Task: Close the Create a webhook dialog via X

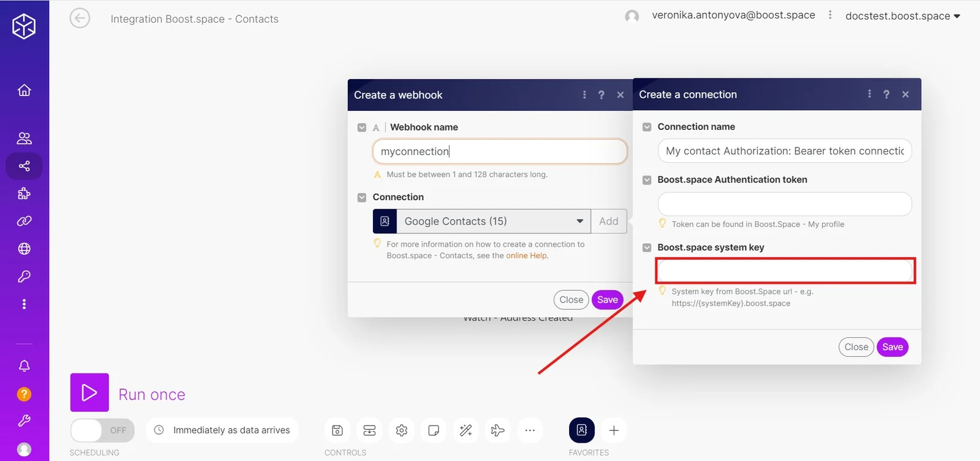Action: coord(620,95)
